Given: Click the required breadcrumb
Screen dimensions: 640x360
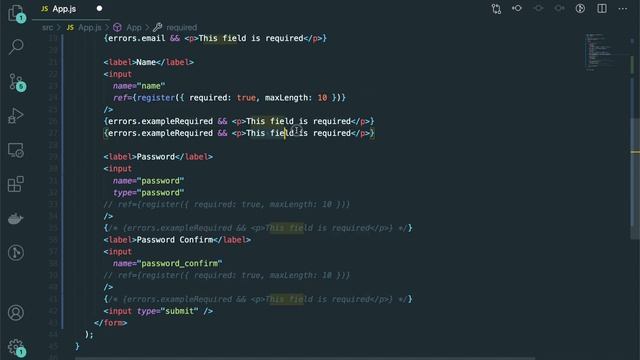Looking at the screenshot, I should [181, 27].
